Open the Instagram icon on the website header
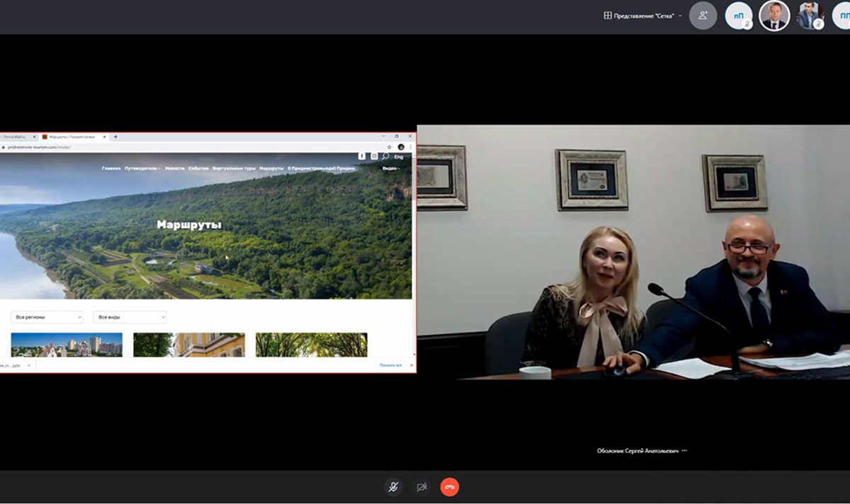 tap(374, 156)
